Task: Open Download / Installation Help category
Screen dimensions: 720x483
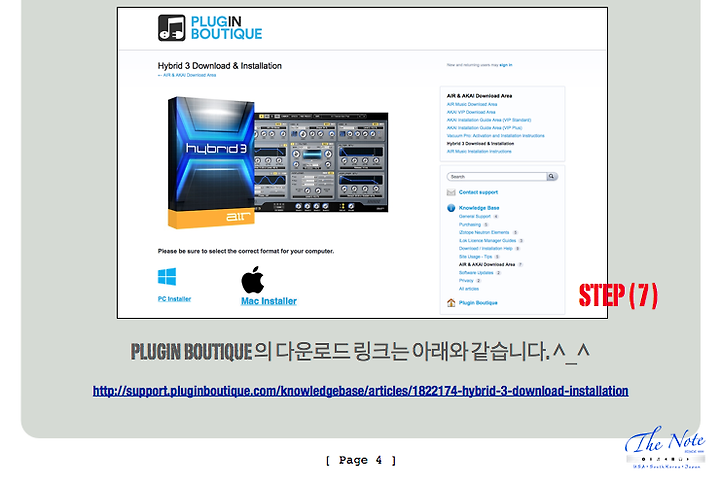Action: coord(485,248)
